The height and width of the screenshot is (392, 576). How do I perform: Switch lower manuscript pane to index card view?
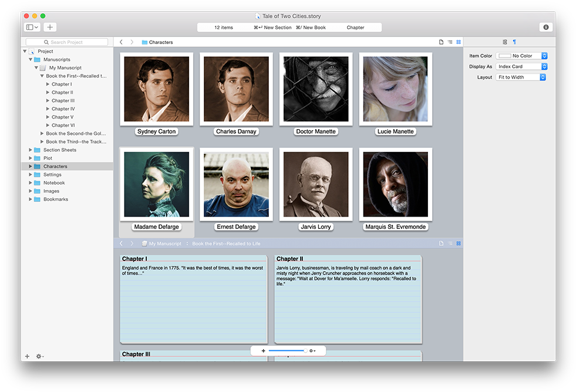[x=459, y=244]
